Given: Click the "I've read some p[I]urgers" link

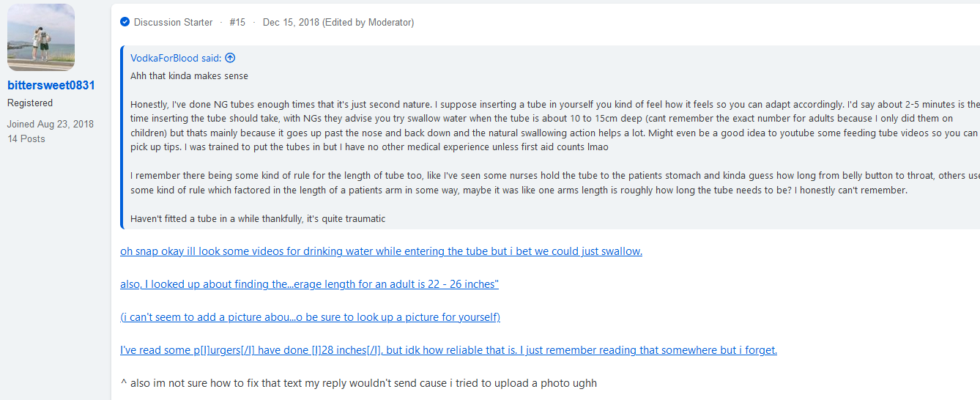Looking at the screenshot, I should (448, 350).
